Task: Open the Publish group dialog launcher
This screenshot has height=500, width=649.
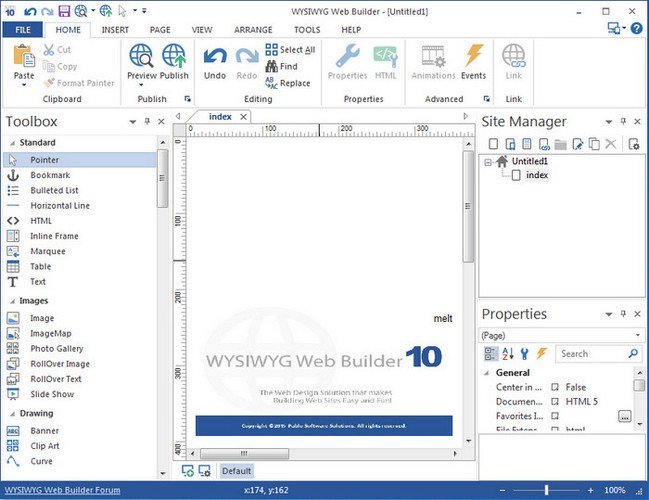Action: click(x=187, y=99)
